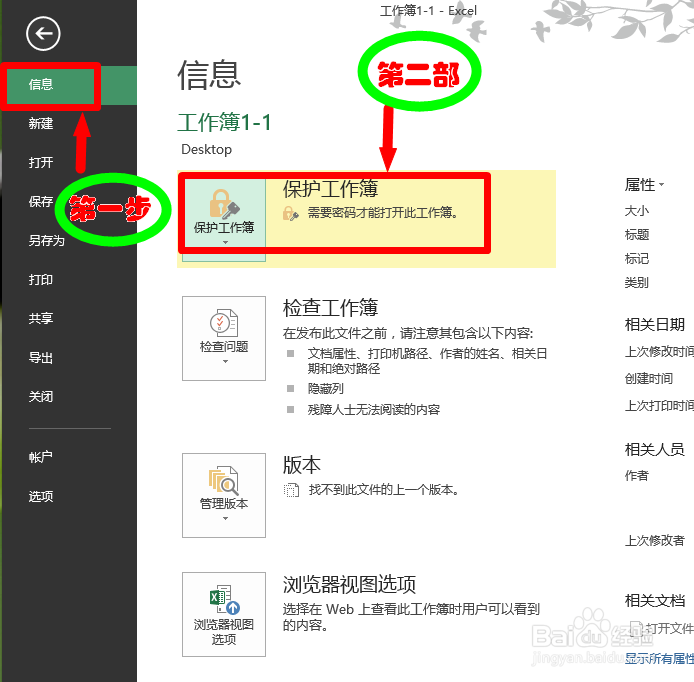The image size is (694, 682).
Task: Click 关闭 in the sidebar
Action: pos(41,397)
